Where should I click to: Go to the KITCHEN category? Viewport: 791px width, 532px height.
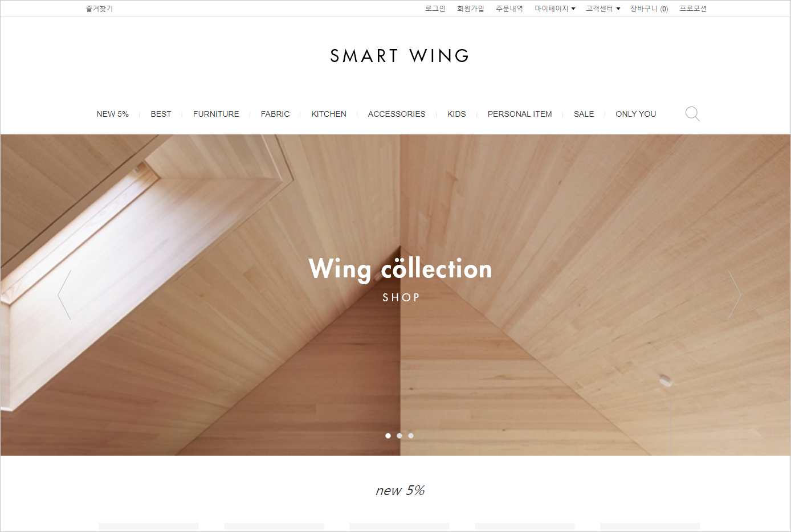(x=329, y=114)
